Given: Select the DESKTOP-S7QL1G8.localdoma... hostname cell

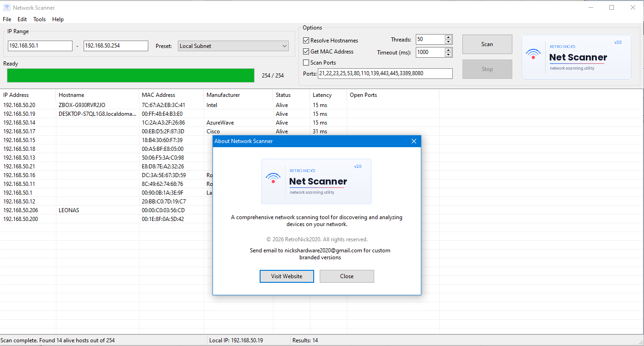Looking at the screenshot, I should click(97, 114).
